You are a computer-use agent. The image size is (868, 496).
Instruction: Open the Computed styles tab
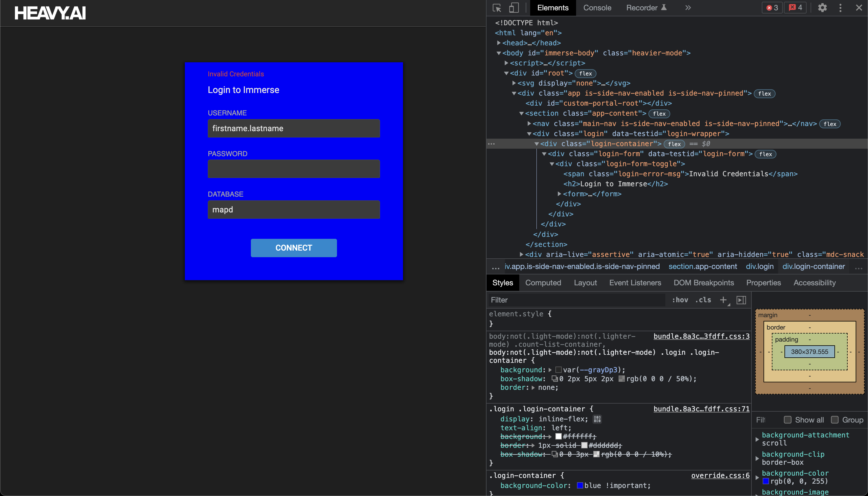[543, 283]
